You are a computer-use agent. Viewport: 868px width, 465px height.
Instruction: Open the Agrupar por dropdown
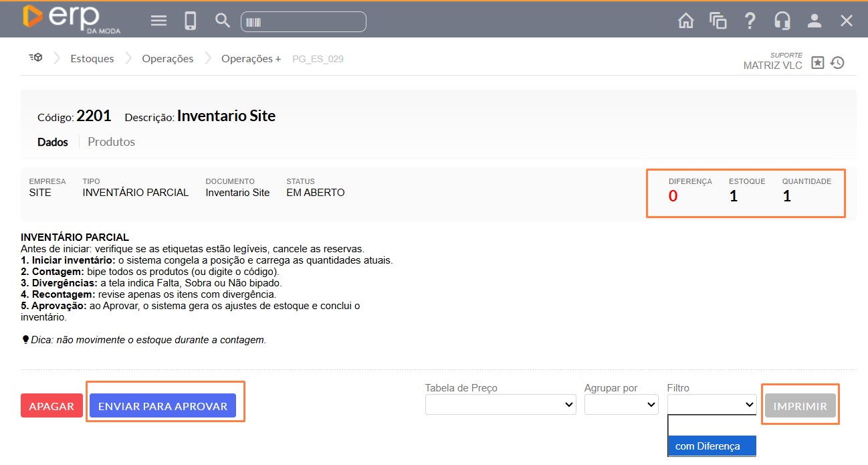pos(621,405)
